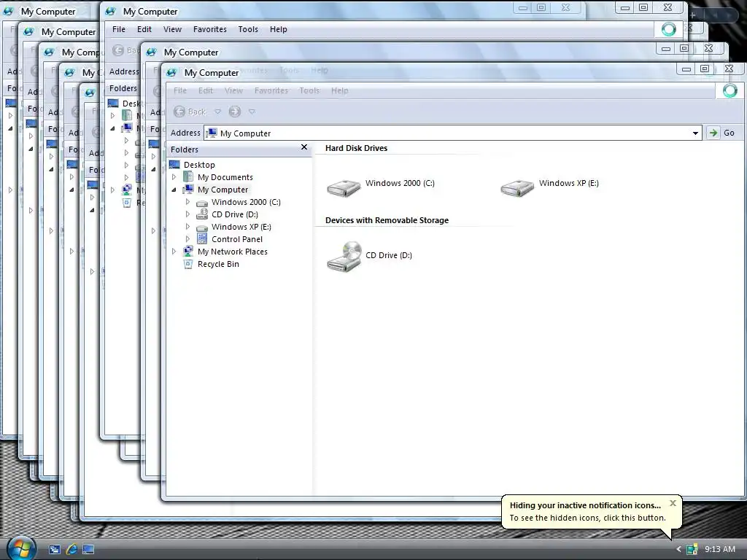Launch Internet Explorer from quick launch
This screenshot has width=747, height=560.
pos(71,550)
